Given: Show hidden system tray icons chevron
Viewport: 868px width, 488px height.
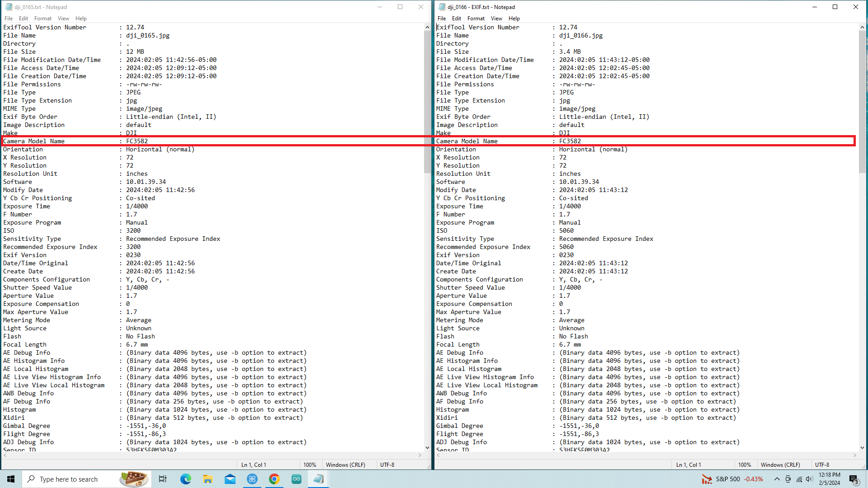Looking at the screenshot, I should click(x=777, y=479).
